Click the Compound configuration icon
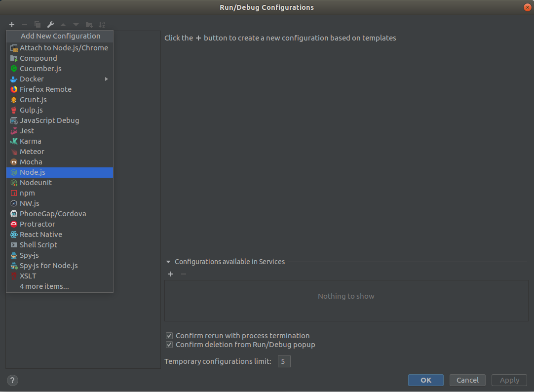Screen dimensions: 534x392 click(x=14, y=58)
